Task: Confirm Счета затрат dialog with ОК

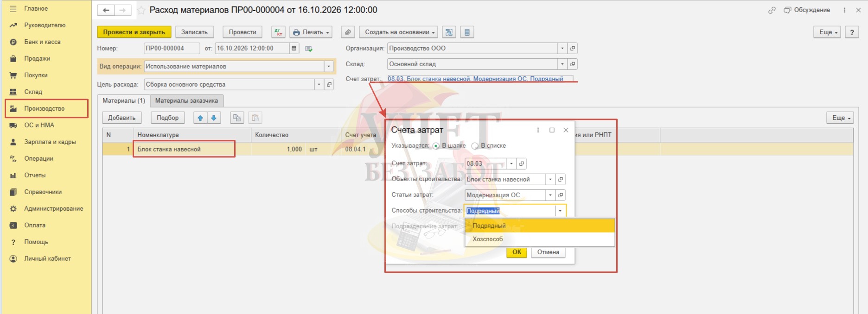Action: (517, 252)
